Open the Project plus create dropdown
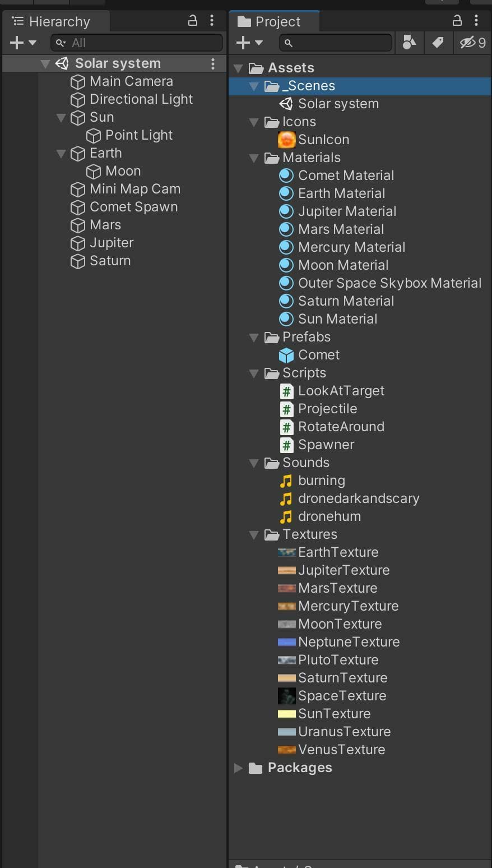This screenshot has width=492, height=868. tap(249, 43)
